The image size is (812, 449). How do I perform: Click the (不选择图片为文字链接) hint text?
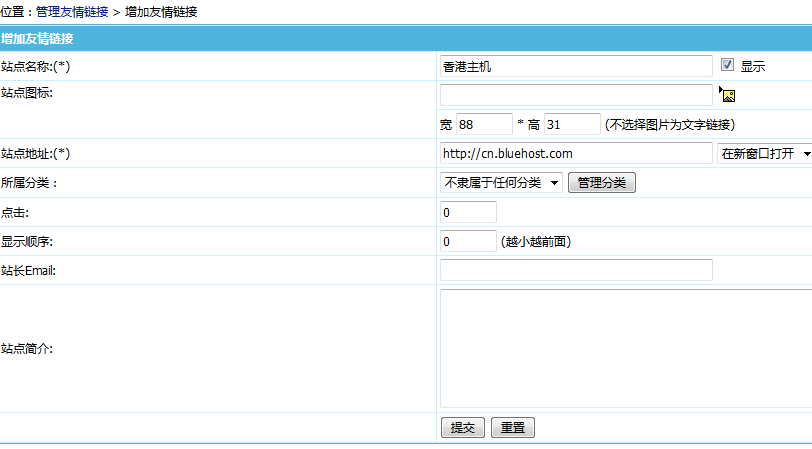670,124
